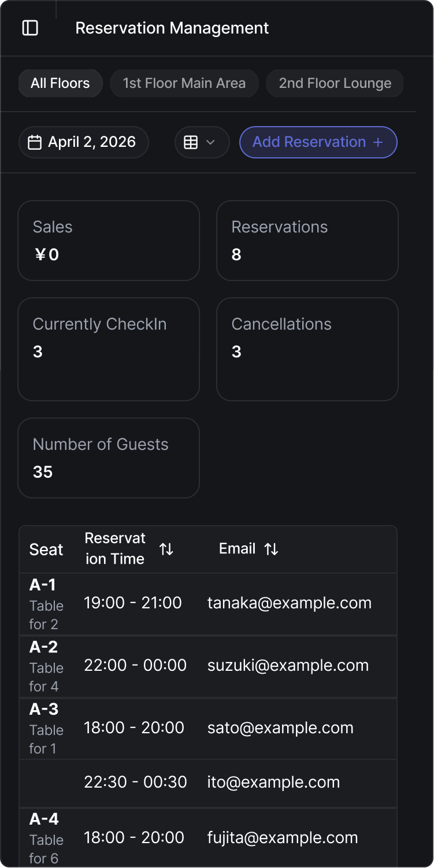Open the Reservations count card

(x=307, y=241)
